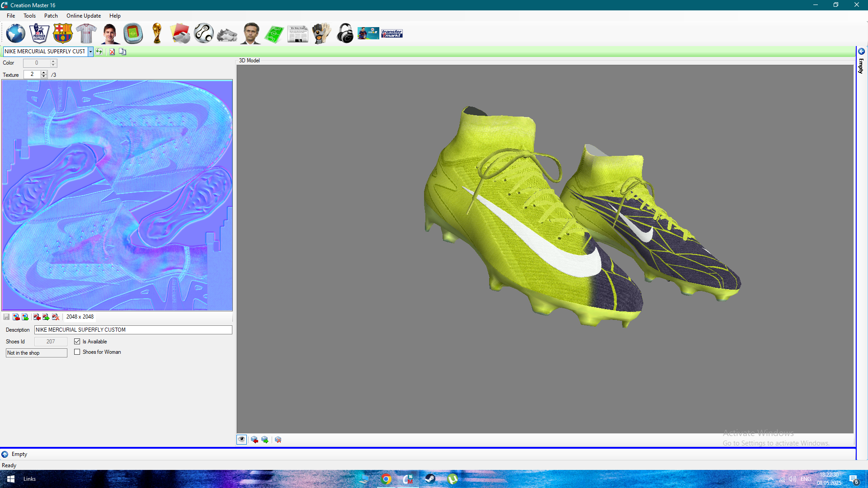
Task: Click the Description text field
Action: click(x=133, y=330)
